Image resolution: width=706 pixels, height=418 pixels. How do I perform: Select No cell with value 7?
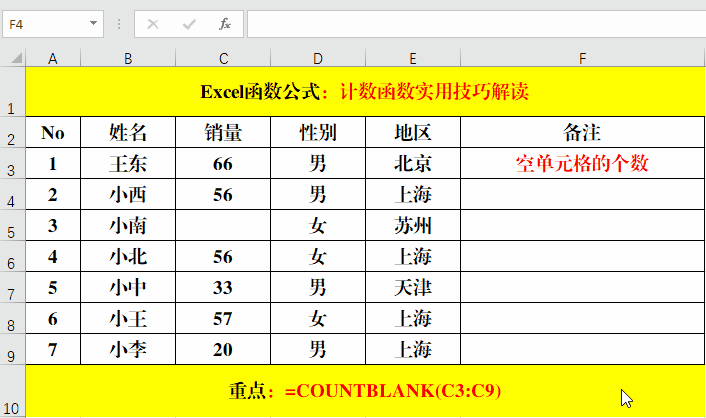pos(53,350)
